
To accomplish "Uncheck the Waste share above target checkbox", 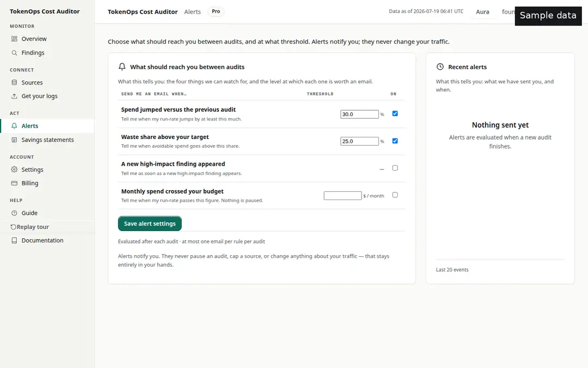I will [x=395, y=141].
